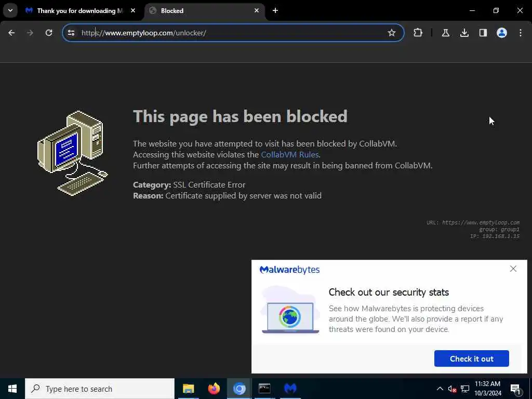Minimize the browser window
The image size is (532, 399).
pos(472,10)
